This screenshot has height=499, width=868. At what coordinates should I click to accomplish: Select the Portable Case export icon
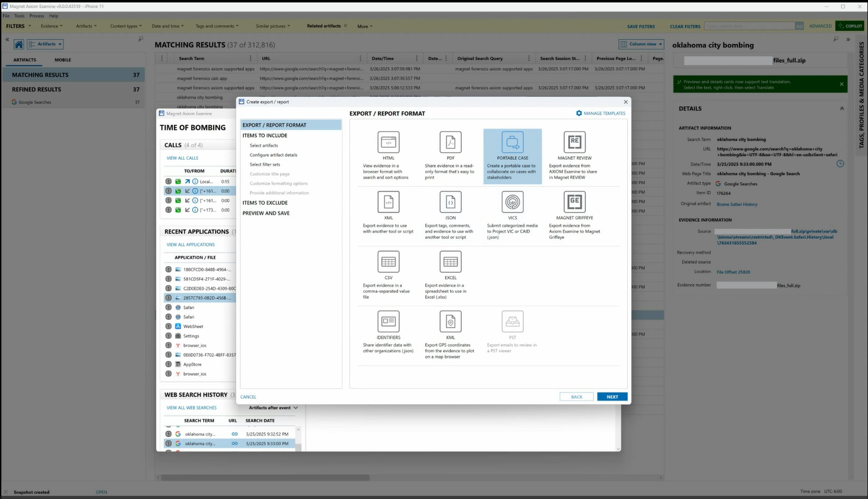[512, 142]
